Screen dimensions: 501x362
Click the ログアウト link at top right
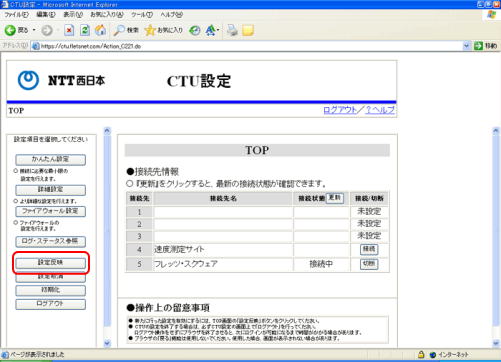[x=340, y=110]
